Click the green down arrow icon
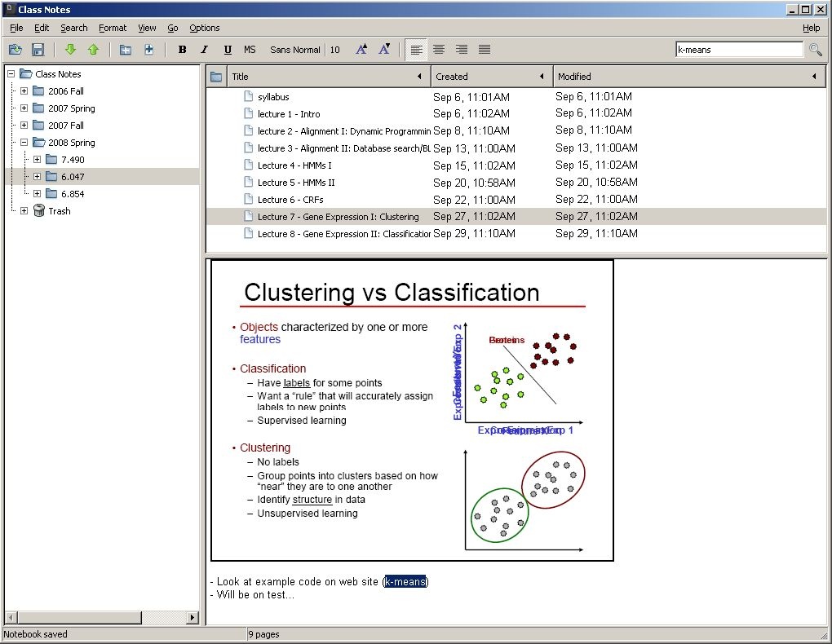 [70, 50]
